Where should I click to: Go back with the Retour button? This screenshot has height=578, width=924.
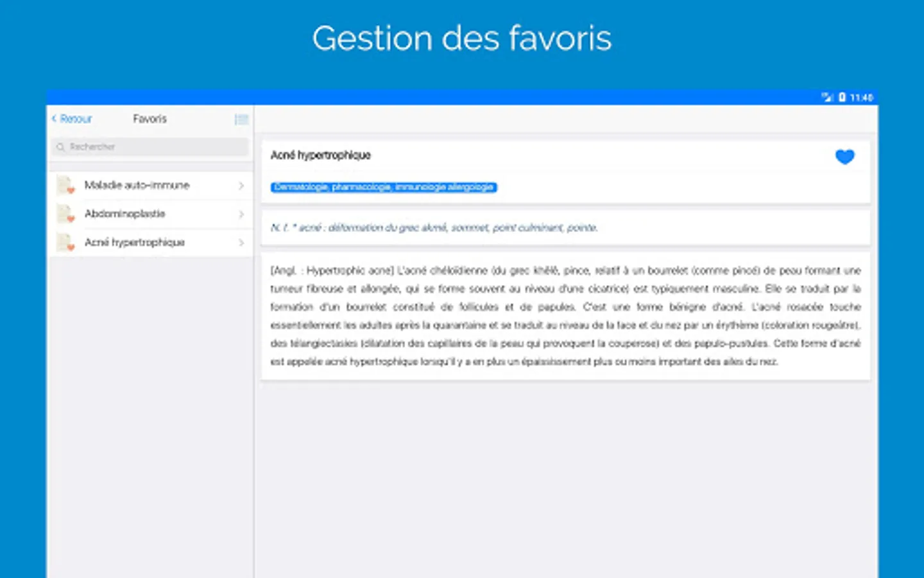point(72,119)
